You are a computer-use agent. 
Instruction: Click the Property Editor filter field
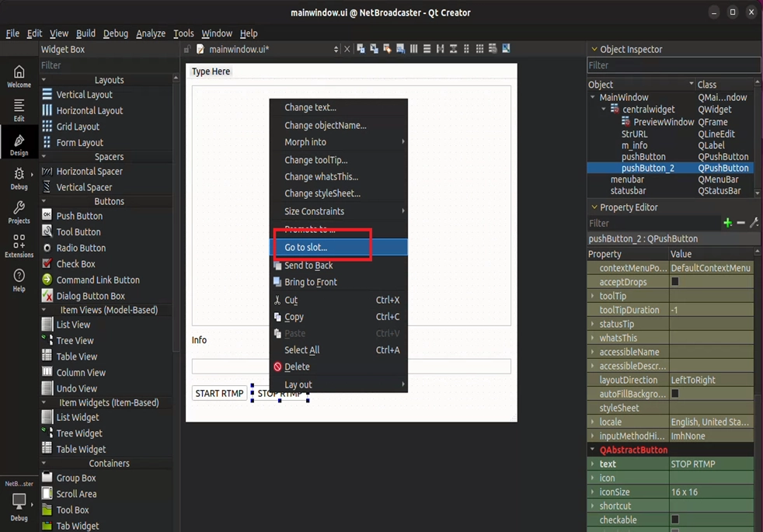tap(653, 223)
